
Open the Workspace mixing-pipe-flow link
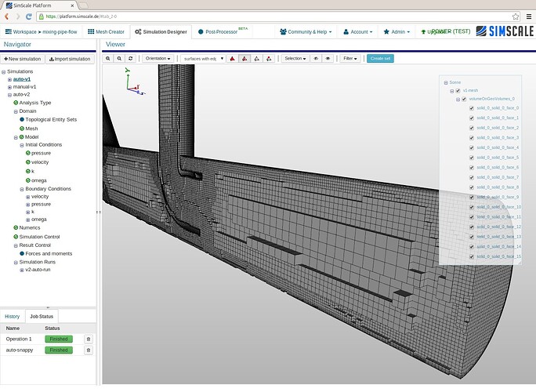tap(42, 31)
